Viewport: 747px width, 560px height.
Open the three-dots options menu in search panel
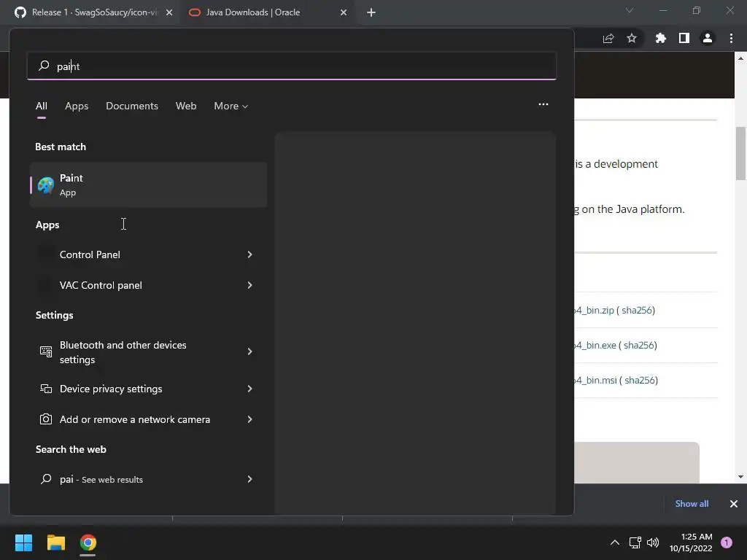[x=543, y=104]
